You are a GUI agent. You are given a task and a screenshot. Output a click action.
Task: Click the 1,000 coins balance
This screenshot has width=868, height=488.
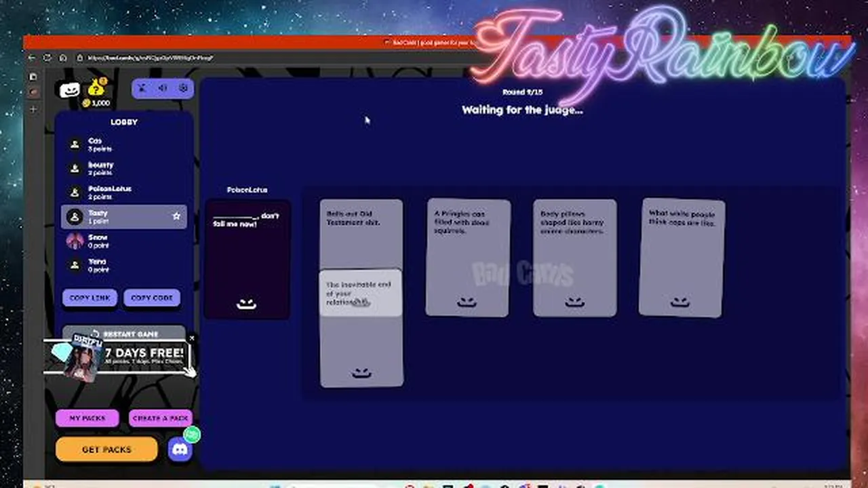pos(96,103)
